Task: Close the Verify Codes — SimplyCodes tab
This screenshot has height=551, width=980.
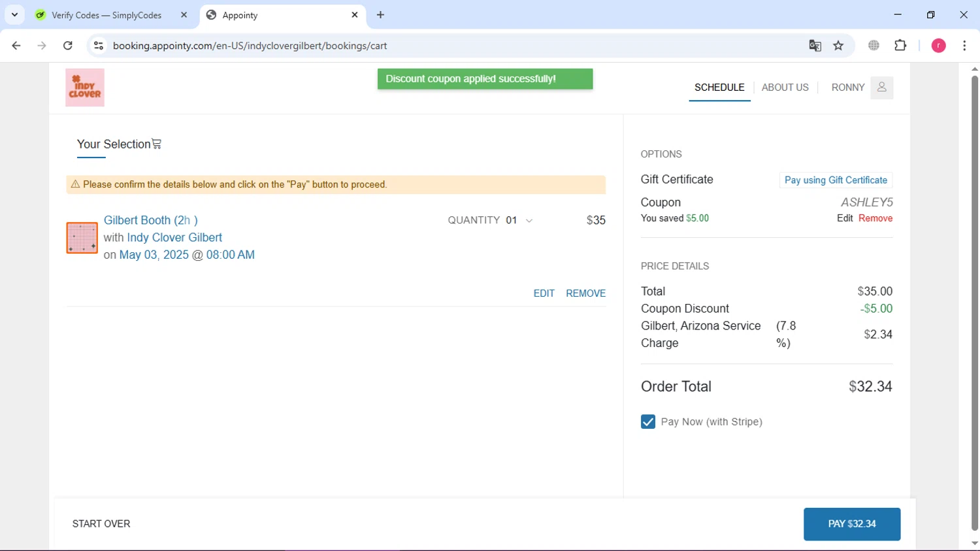Action: pyautogui.click(x=184, y=15)
